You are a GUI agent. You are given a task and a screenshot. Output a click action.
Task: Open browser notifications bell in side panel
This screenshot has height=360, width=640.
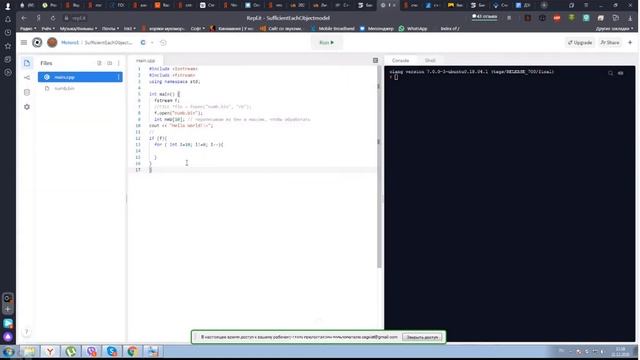tap(8, 19)
